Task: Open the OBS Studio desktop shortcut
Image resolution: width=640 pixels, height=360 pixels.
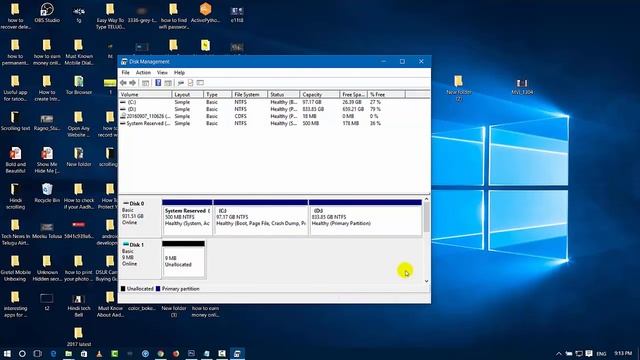Action: 47,13
